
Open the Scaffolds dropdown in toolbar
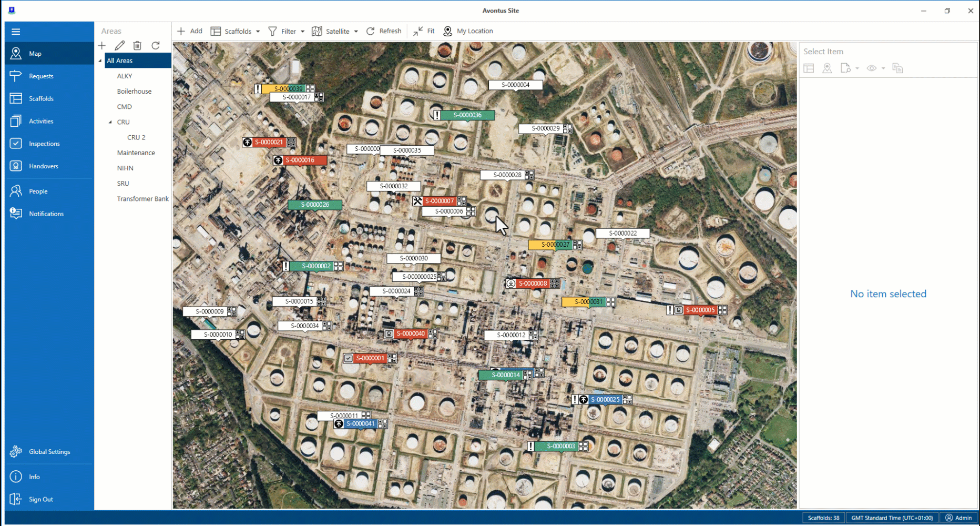236,31
